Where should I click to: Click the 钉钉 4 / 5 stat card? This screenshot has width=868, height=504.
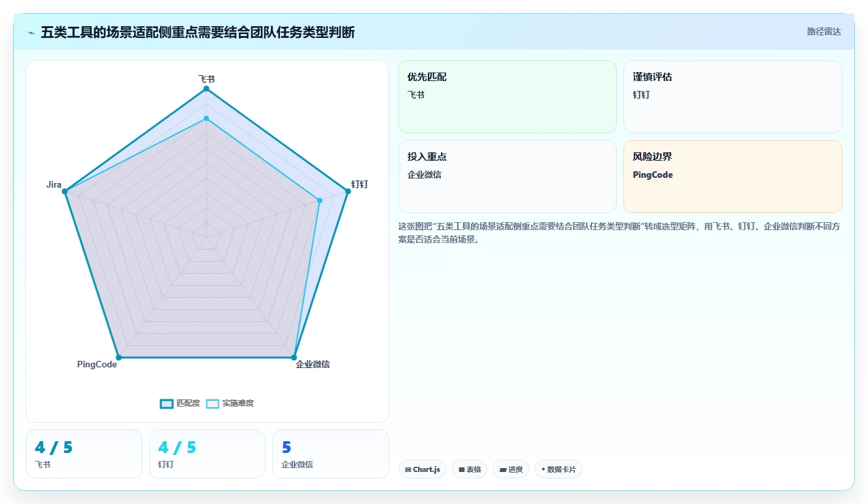[207, 454]
